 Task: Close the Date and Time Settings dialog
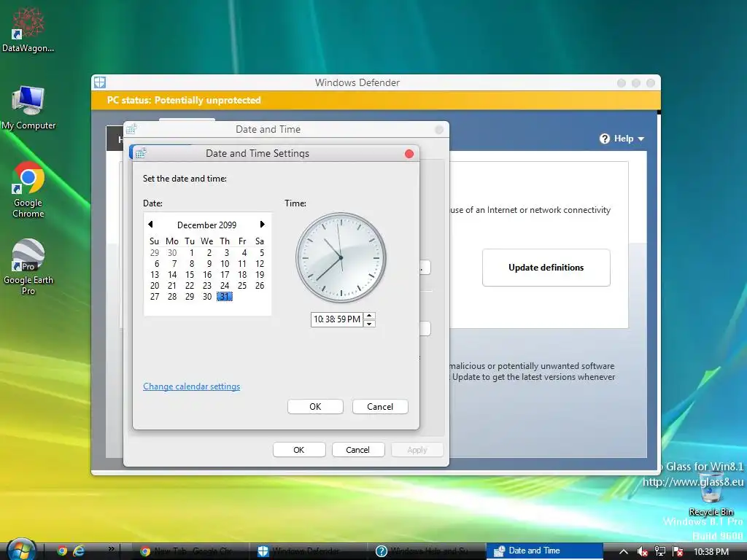click(409, 154)
